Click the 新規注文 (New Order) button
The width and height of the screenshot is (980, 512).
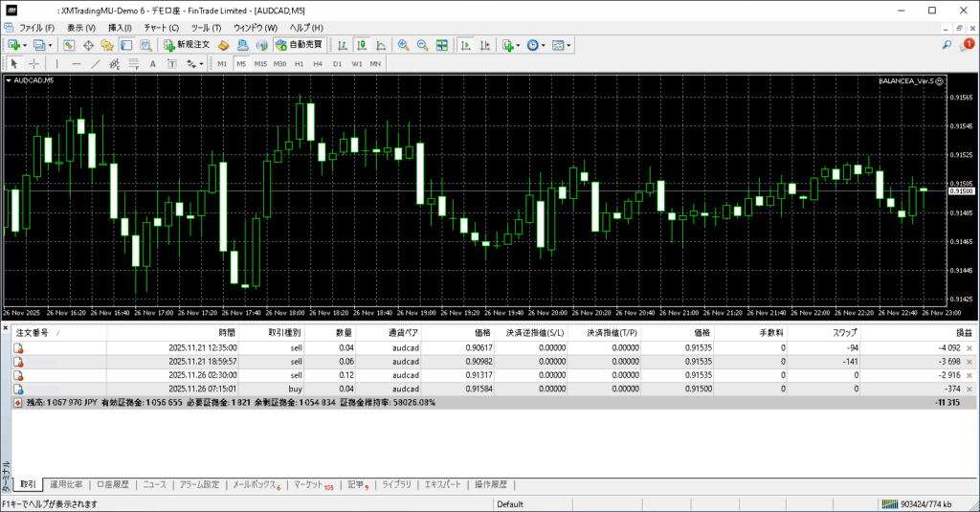[187, 45]
